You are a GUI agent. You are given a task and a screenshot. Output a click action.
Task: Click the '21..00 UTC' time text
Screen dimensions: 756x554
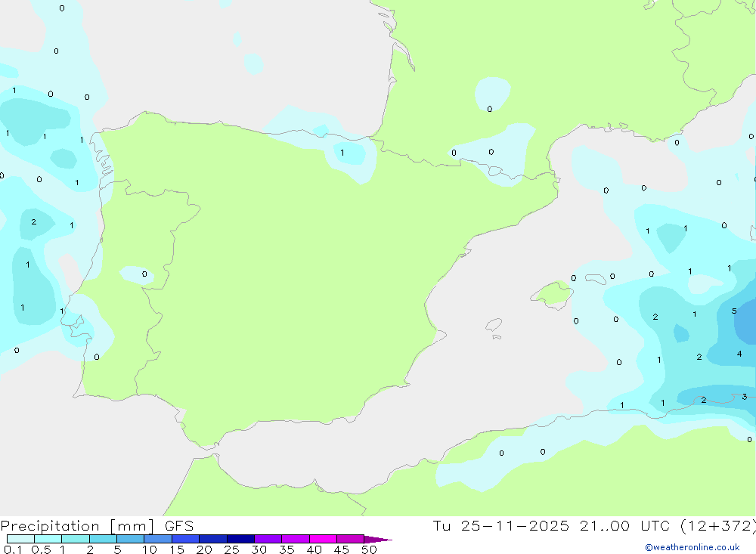pyautogui.click(x=625, y=526)
